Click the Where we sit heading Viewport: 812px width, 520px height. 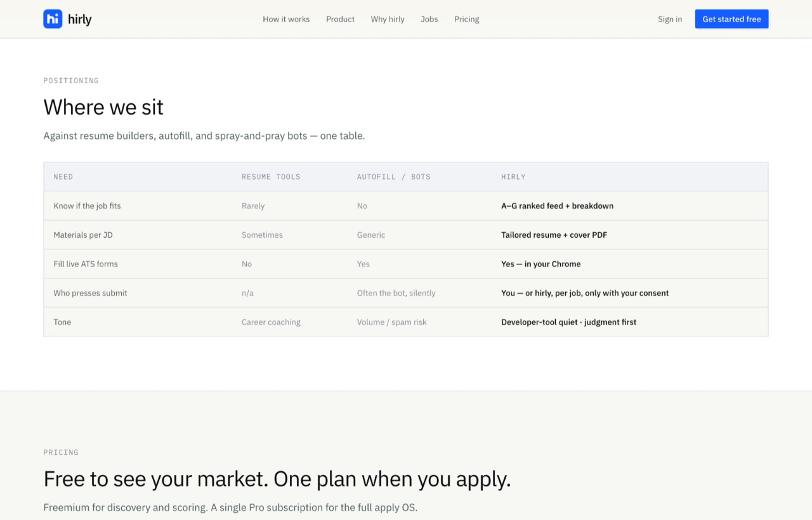[103, 107]
